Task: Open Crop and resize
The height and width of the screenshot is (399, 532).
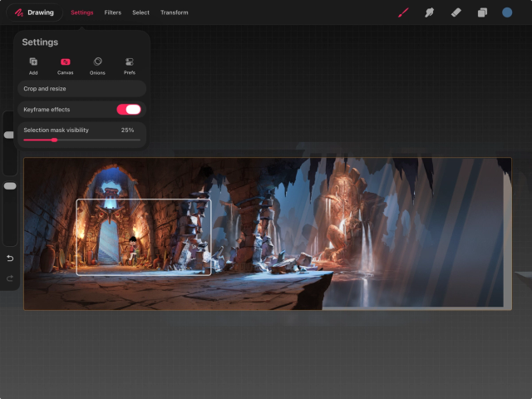Action: [x=81, y=89]
